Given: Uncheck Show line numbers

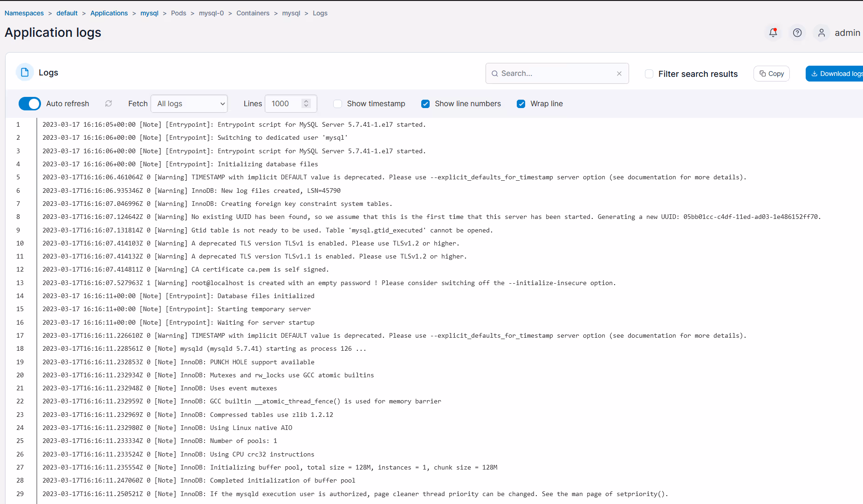Looking at the screenshot, I should pyautogui.click(x=425, y=104).
